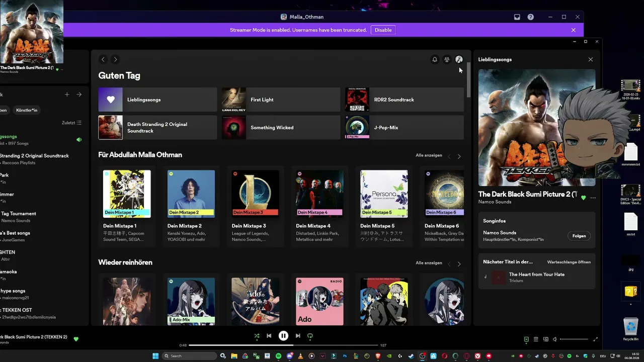The image size is (644, 362).
Task: Filter library by Künstler*in
Action: pos(26,110)
